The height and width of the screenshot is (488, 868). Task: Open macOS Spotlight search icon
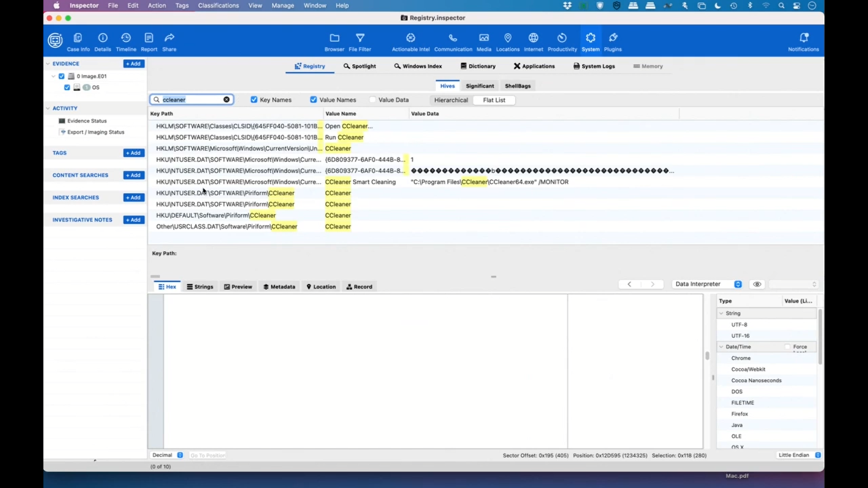pyautogui.click(x=781, y=5)
